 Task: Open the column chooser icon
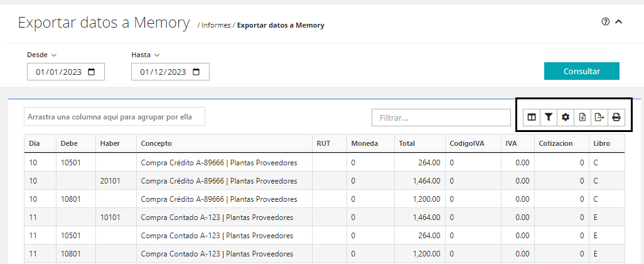coord(532,117)
